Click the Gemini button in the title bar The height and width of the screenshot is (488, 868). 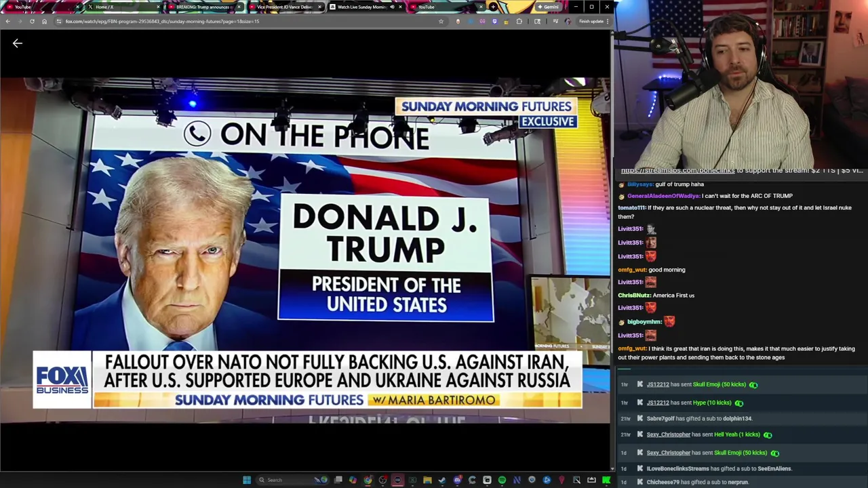tap(549, 7)
